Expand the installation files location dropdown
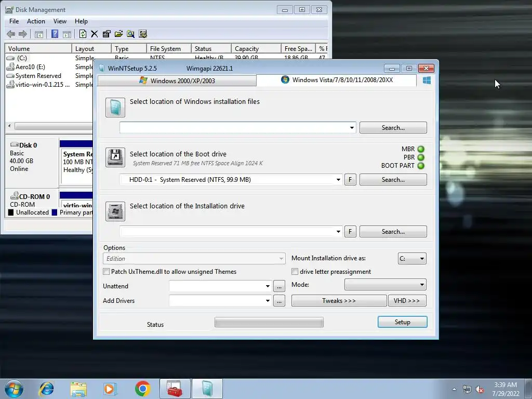 click(352, 128)
